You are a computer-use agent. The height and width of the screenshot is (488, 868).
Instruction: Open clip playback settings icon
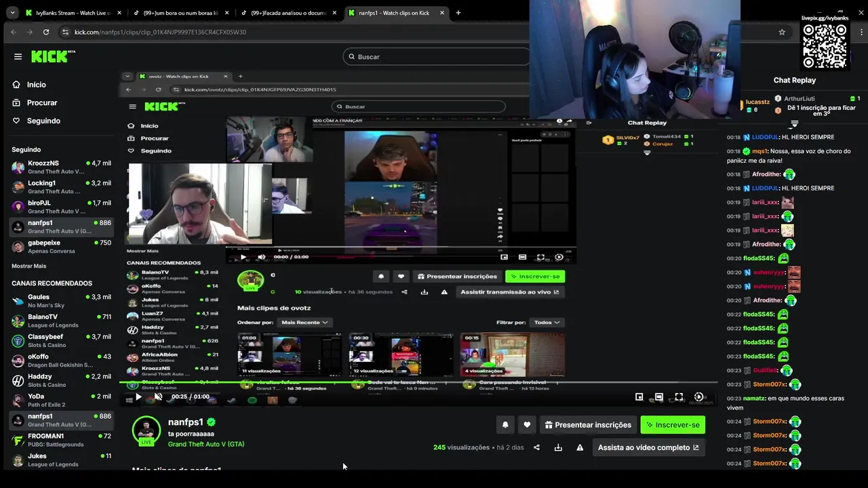click(698, 397)
